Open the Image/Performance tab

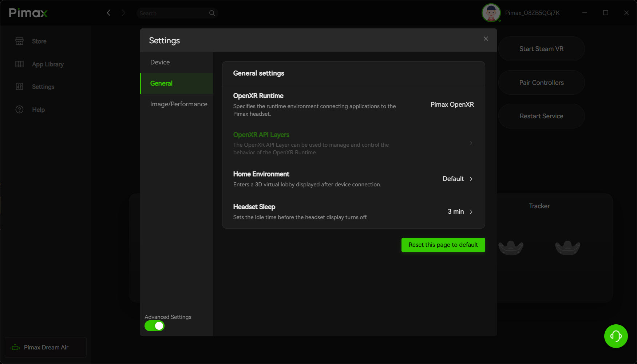tap(177, 104)
